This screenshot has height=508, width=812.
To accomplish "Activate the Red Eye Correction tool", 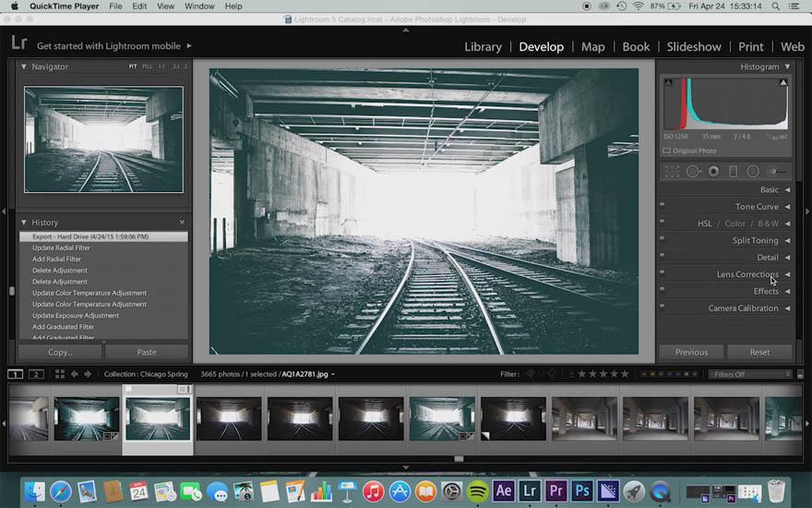I will tap(713, 172).
